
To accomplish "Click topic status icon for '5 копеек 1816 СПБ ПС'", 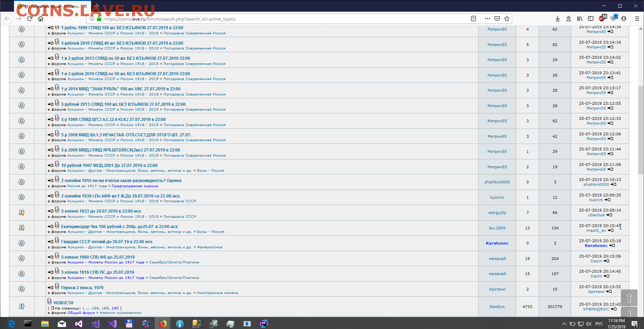I will point(21,274).
